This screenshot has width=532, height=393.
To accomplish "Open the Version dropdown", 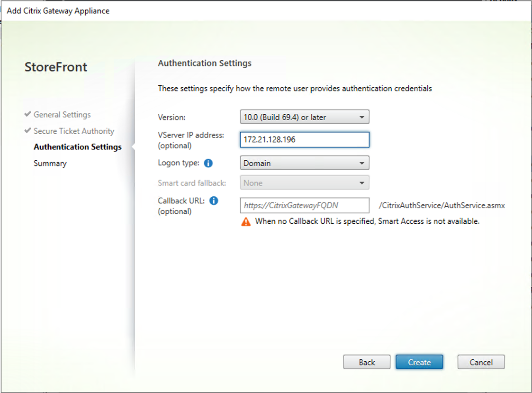I will pyautogui.click(x=304, y=117).
